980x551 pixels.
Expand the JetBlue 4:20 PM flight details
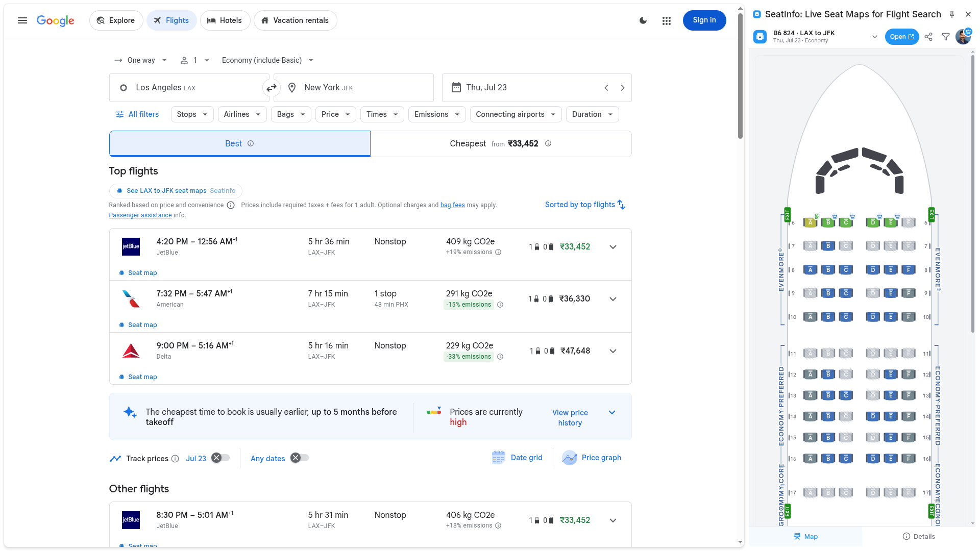point(613,247)
